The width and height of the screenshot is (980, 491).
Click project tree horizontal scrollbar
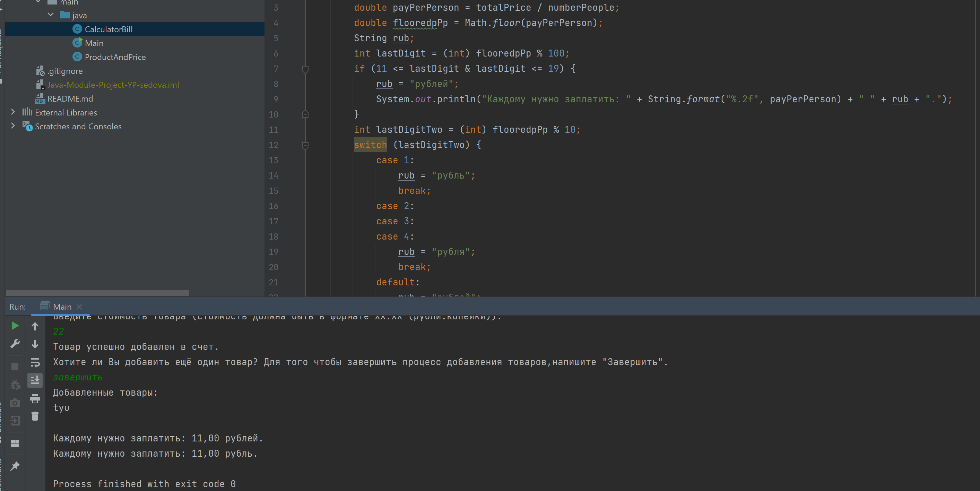(97, 293)
